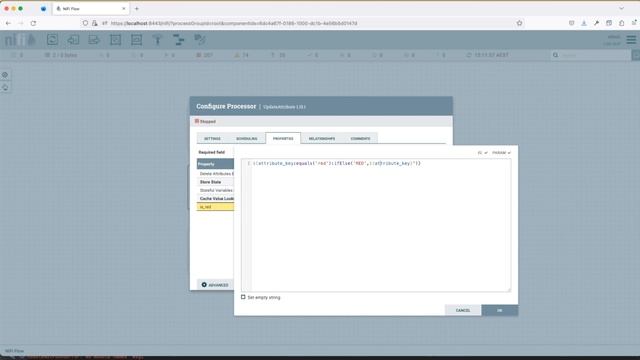Click the PARAM supported indicator above editor
The width and height of the screenshot is (640, 360).
[501, 153]
